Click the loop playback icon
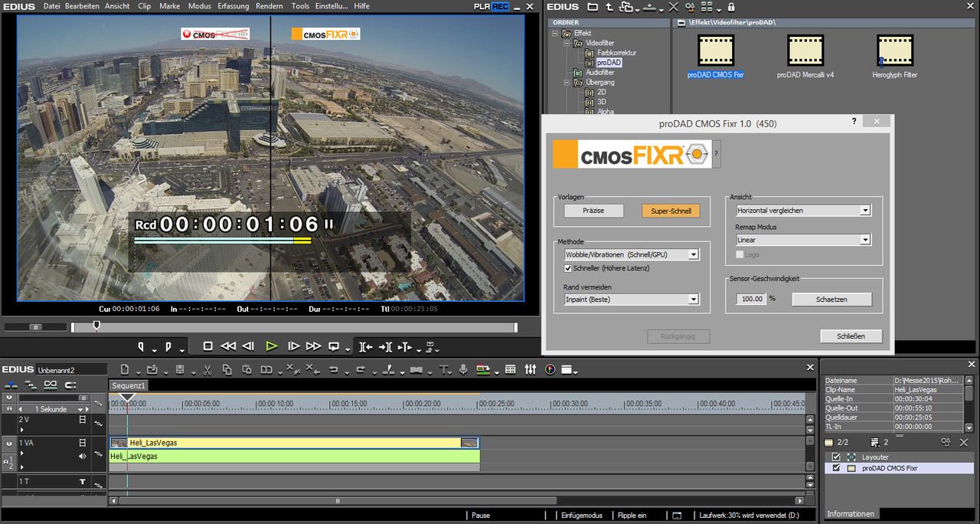 coord(334,346)
